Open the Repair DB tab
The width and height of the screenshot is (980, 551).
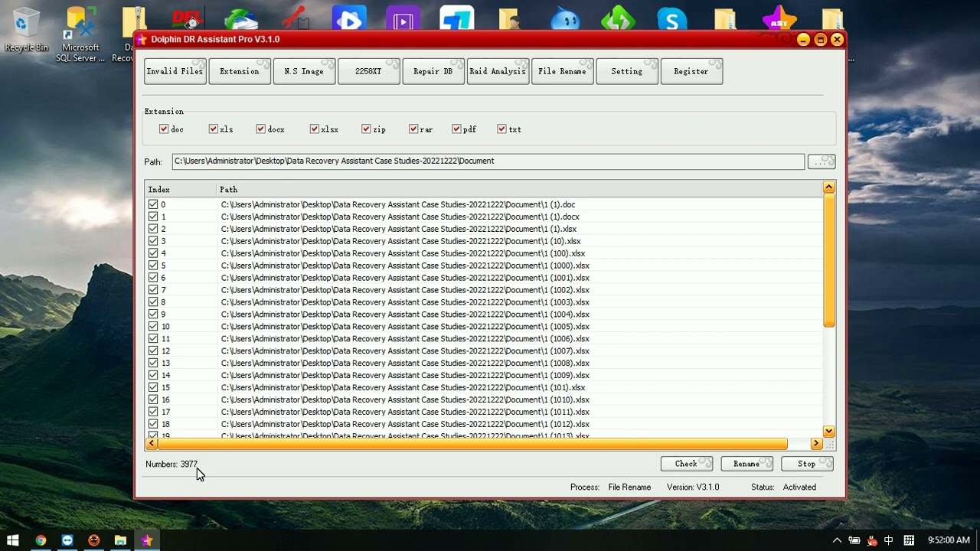tap(433, 71)
